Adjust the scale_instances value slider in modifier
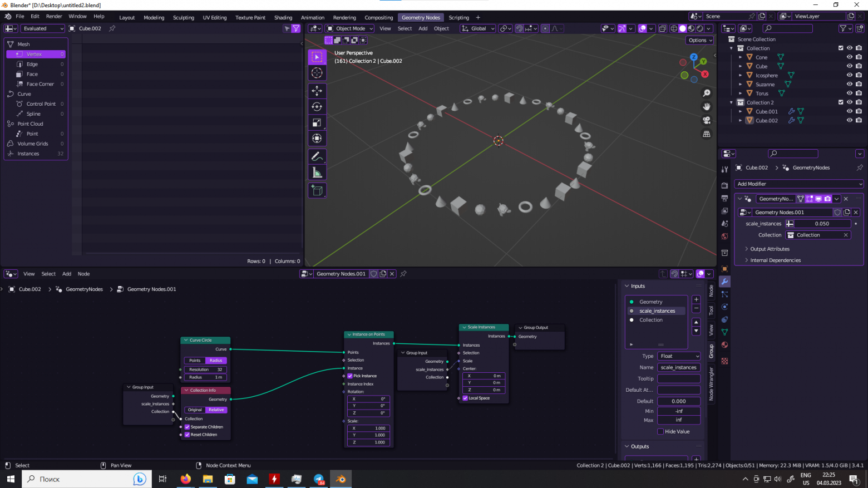The width and height of the screenshot is (868, 488). pyautogui.click(x=822, y=224)
